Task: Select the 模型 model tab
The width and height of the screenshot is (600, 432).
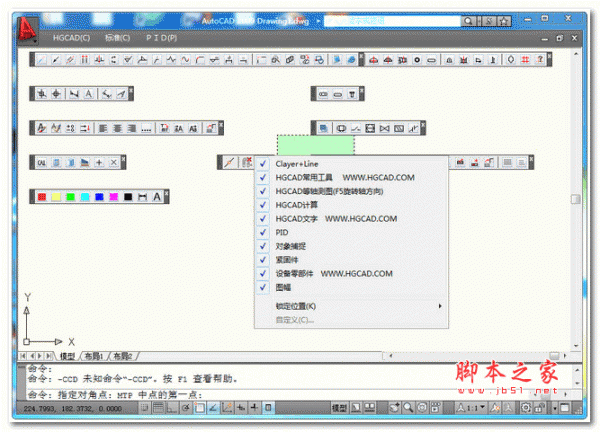Action: coord(67,356)
